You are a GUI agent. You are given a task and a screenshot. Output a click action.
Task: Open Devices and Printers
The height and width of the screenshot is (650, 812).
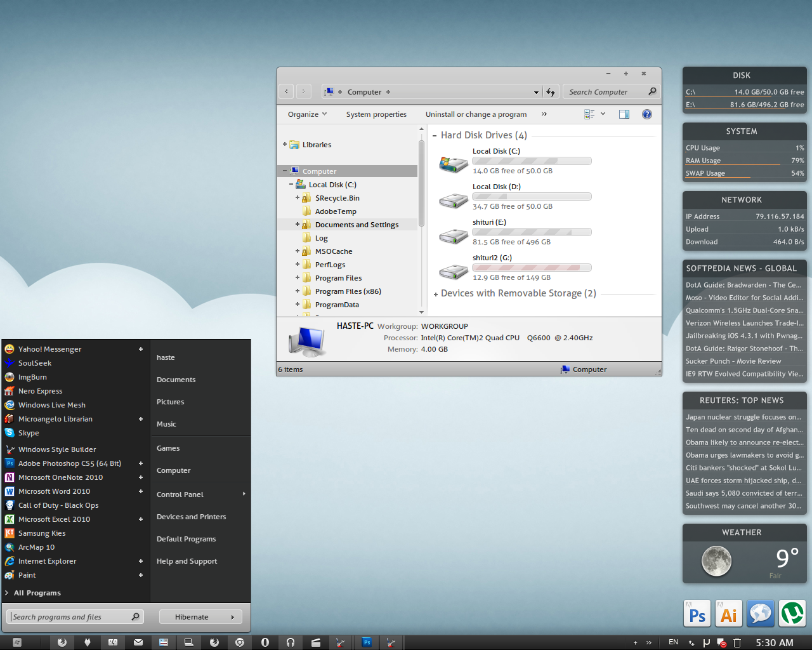click(191, 517)
